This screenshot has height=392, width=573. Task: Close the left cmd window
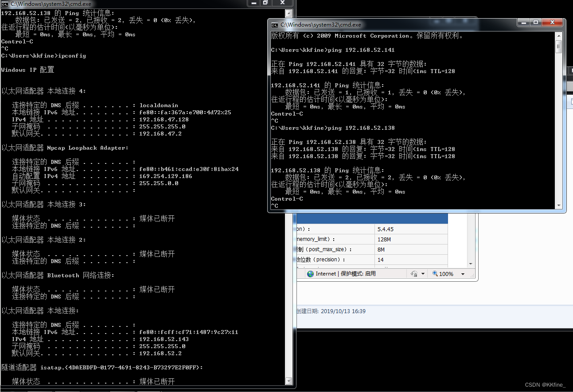coord(282,3)
